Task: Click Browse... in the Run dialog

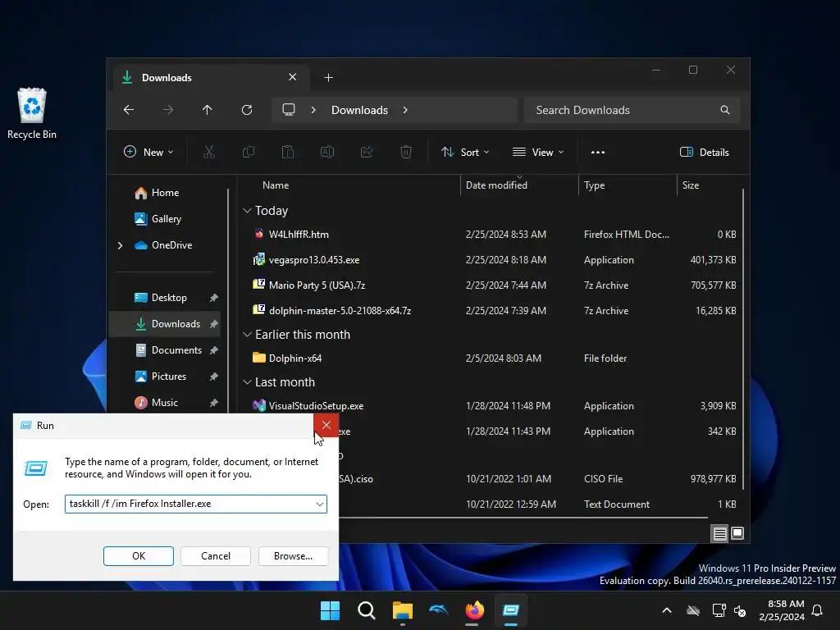Action: pos(293,556)
